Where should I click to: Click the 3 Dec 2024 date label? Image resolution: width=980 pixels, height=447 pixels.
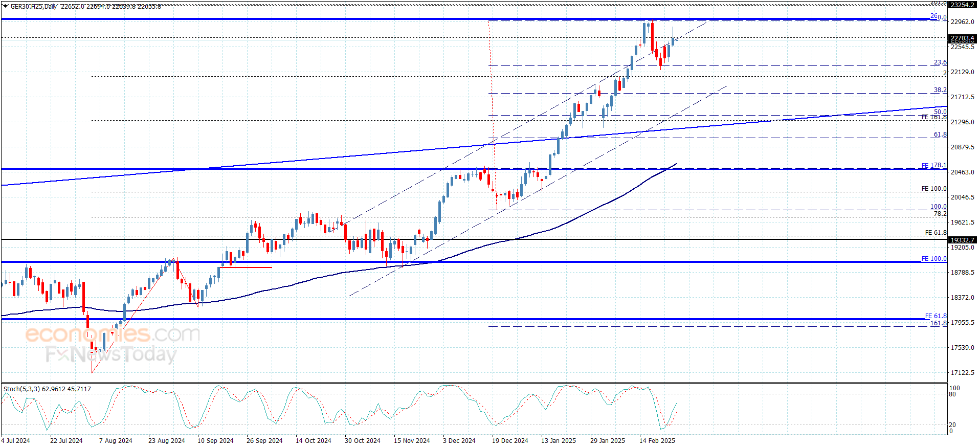(459, 441)
